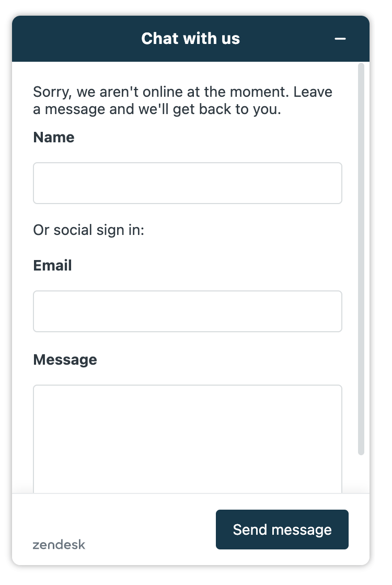Submit the offline form via Send message
The width and height of the screenshot is (392, 585).
tap(282, 529)
